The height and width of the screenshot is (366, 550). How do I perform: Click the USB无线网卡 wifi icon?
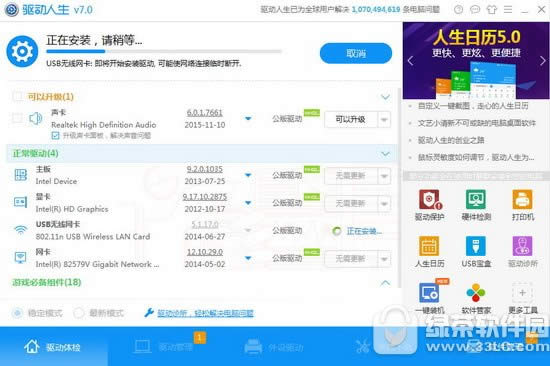click(21, 230)
